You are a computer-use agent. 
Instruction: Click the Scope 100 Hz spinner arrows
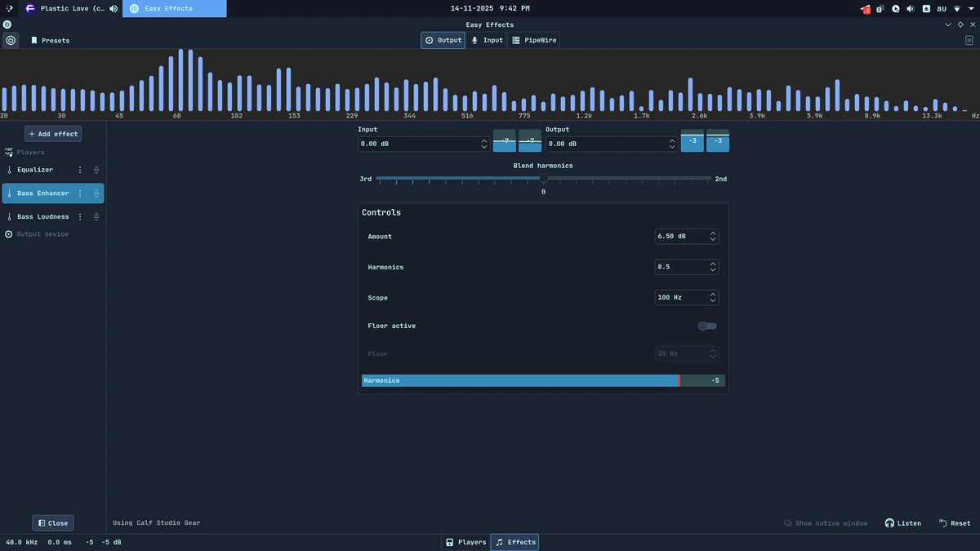coord(713,298)
